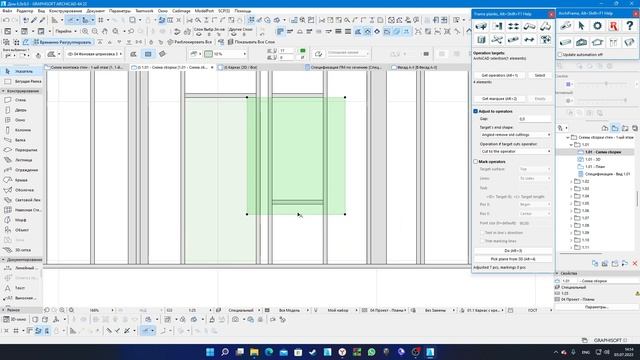This screenshot has width=640, height=360.
Task: Open the Teamwork menu
Action: click(144, 11)
